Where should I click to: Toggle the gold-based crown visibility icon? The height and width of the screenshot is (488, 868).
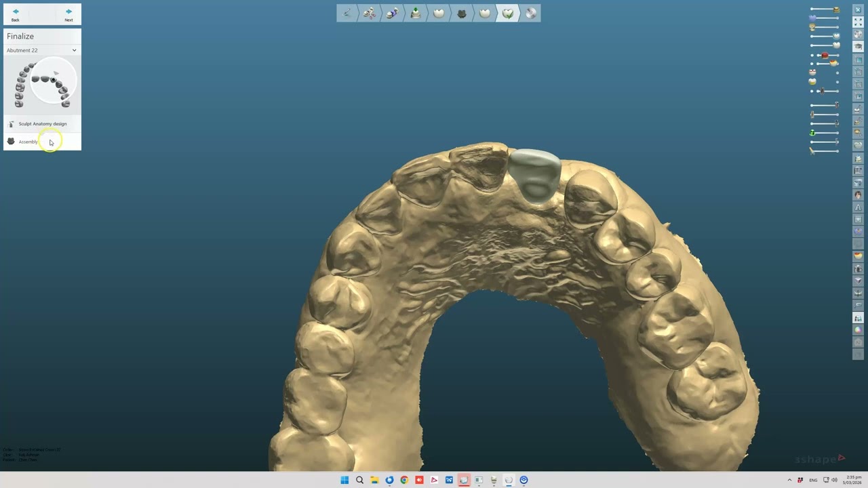[x=812, y=27]
